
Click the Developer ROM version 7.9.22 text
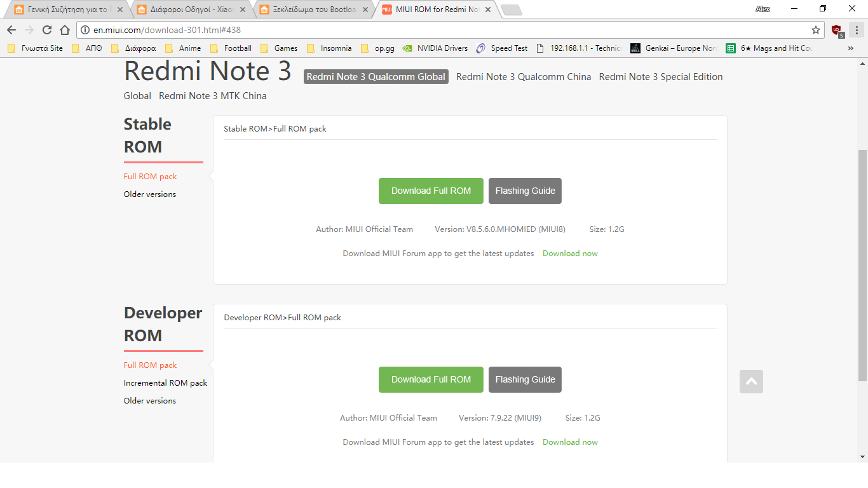point(500,418)
